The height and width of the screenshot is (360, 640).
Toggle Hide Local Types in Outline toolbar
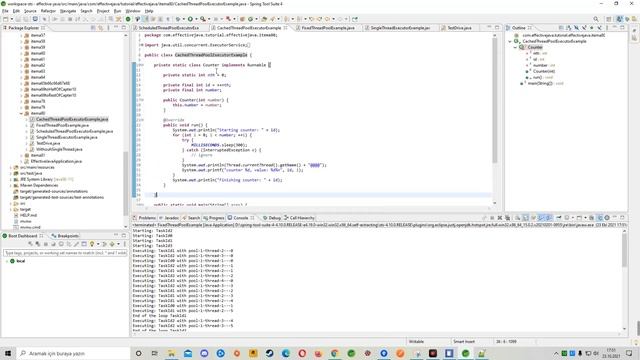coord(599,28)
